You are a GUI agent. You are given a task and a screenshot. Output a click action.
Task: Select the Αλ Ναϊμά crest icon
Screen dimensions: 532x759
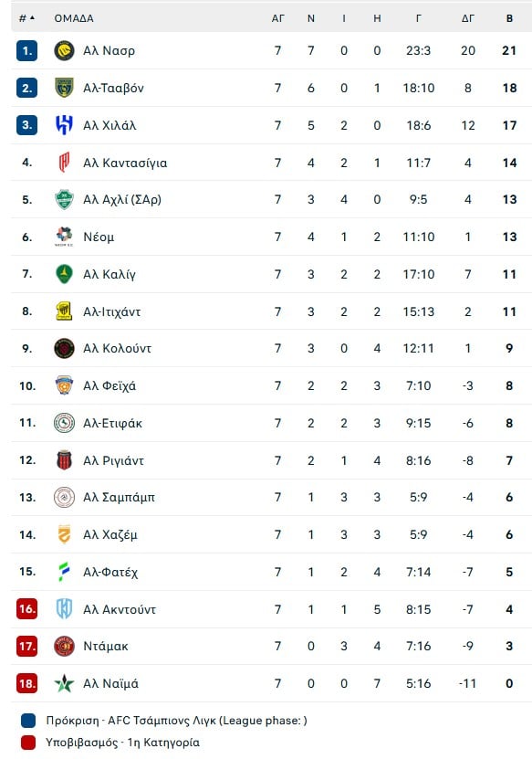[x=62, y=683]
